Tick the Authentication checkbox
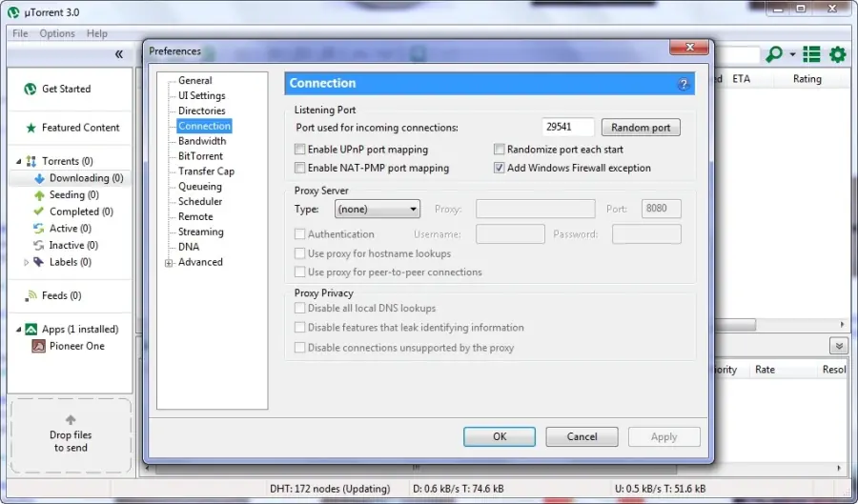 pos(300,234)
